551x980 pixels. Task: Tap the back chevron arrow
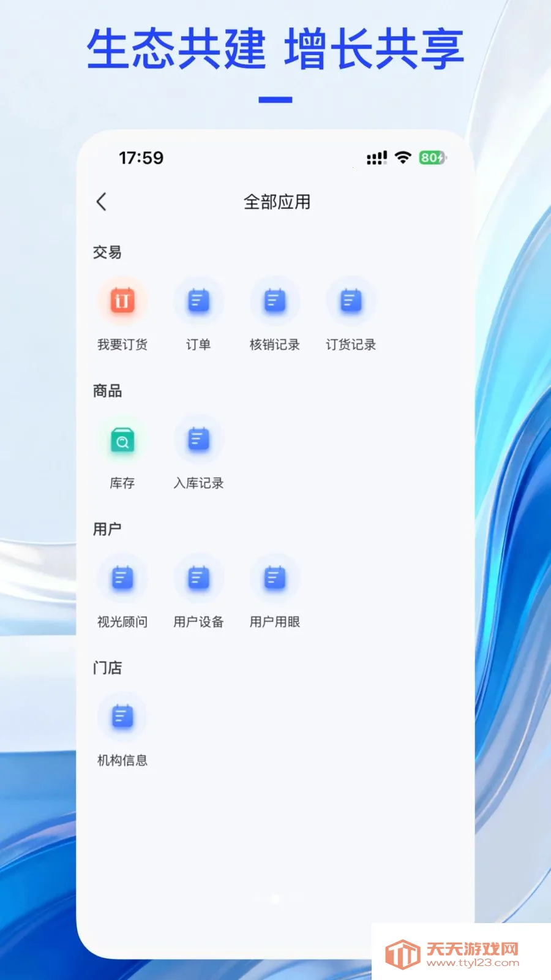coord(102,202)
